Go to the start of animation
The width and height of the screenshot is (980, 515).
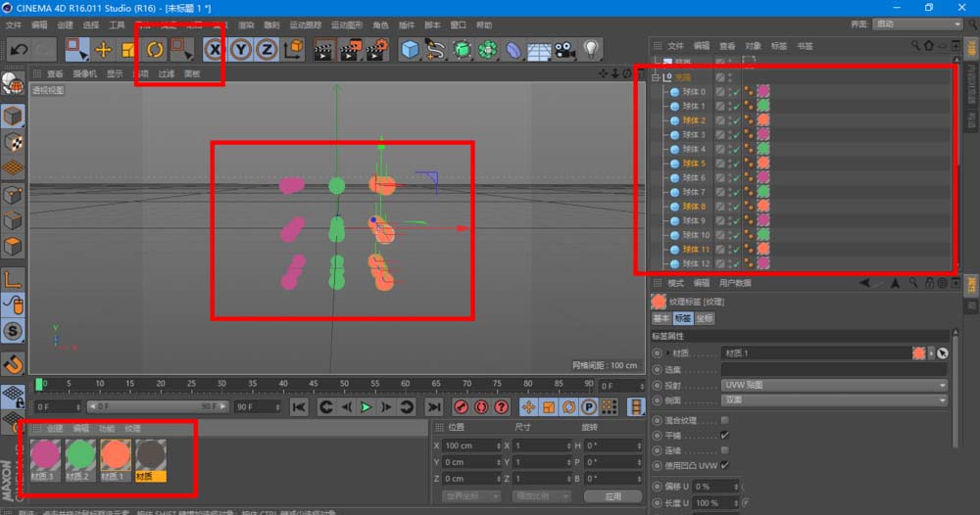299,407
